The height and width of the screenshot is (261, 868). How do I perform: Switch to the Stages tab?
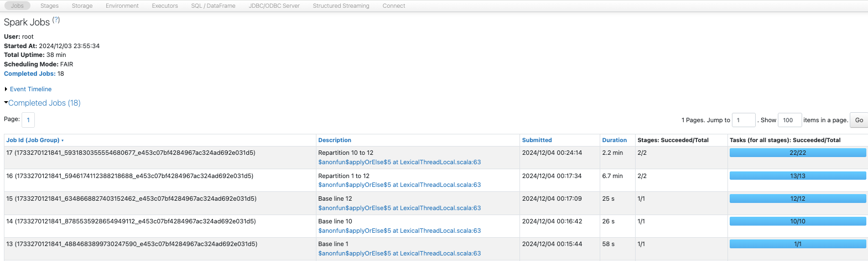(x=49, y=6)
